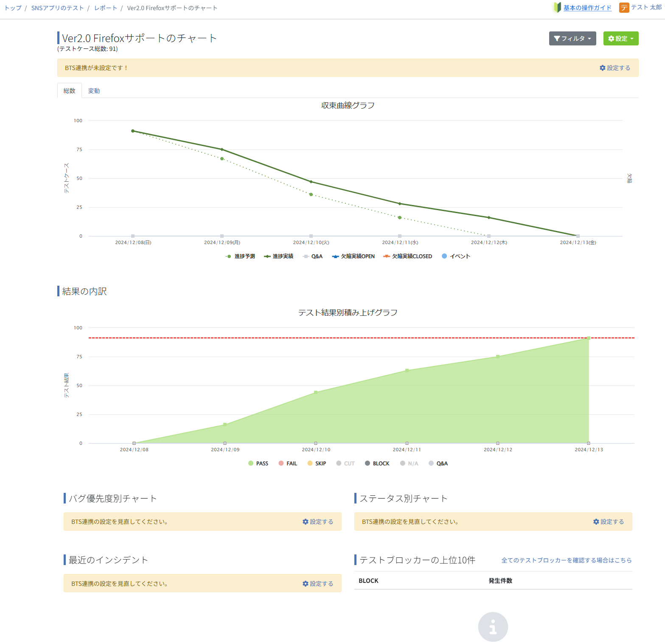
Task: Click 設定する under バグ優先度別チャート
Action: point(318,522)
